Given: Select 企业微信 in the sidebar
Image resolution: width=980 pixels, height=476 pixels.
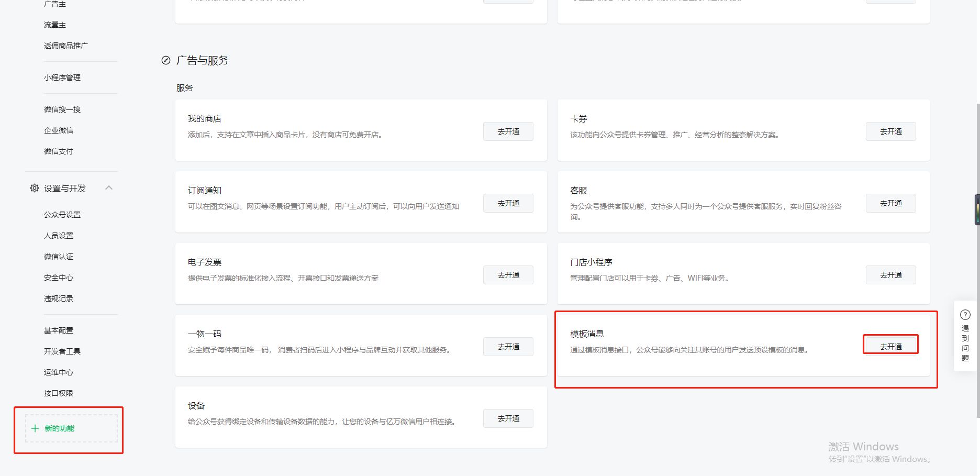Looking at the screenshot, I should tap(58, 130).
